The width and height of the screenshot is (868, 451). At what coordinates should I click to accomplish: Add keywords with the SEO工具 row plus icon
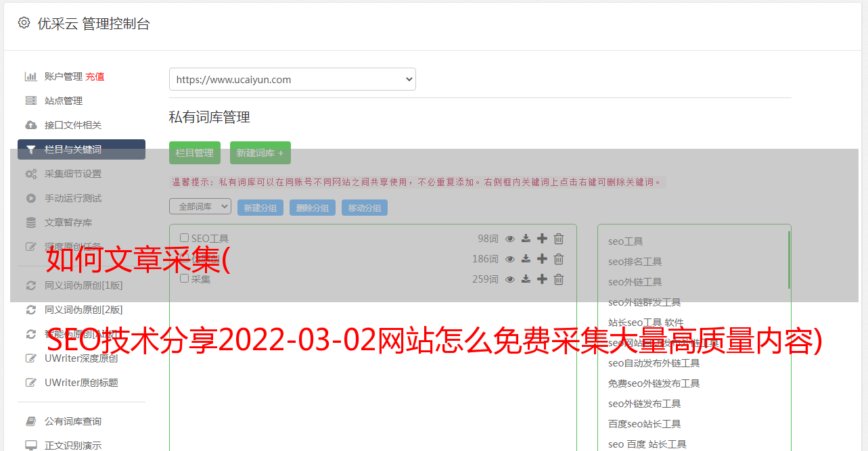click(542, 239)
